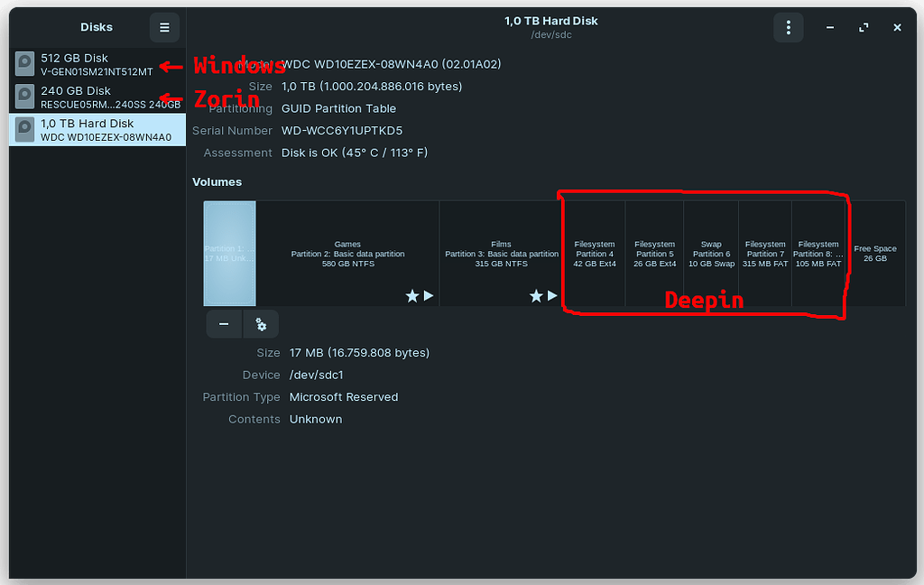Mount the Films partition via its play icon
Screen dimensions: 924x585
tap(550, 294)
